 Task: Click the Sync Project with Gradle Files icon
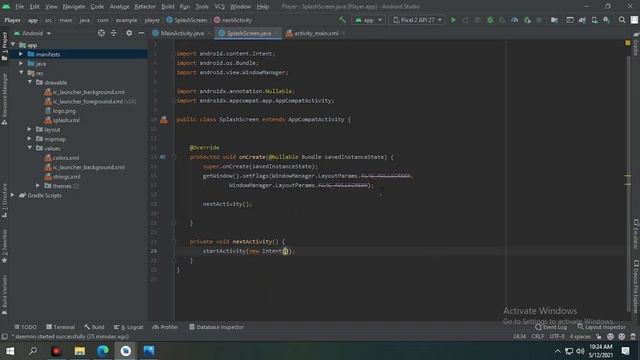582,20
